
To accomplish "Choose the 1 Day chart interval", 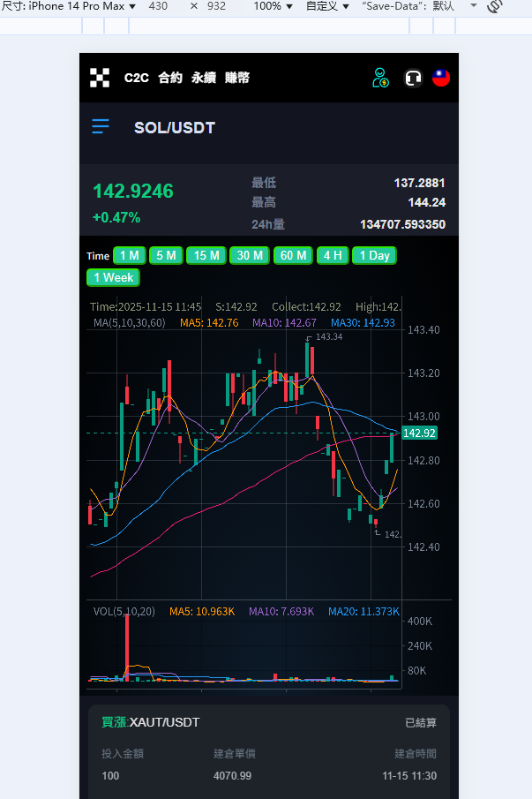I will [x=374, y=256].
